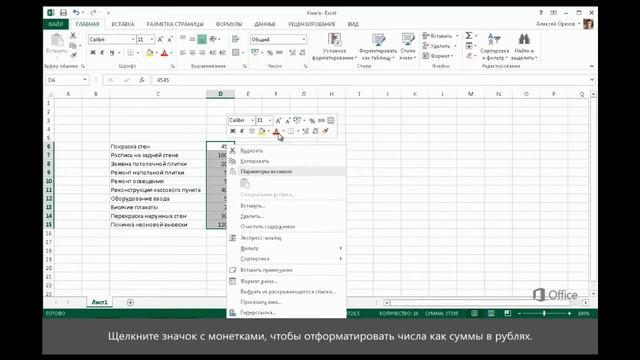Open Сортировка и фильтр tool
The width and height of the screenshot is (640, 360).
pyautogui.click(x=494, y=47)
